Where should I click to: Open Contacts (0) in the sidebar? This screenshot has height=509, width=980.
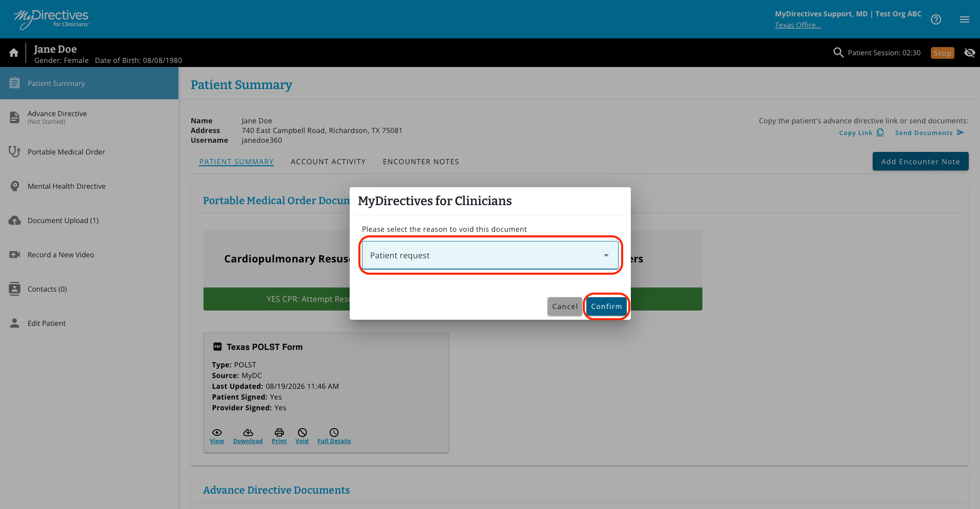pos(89,289)
